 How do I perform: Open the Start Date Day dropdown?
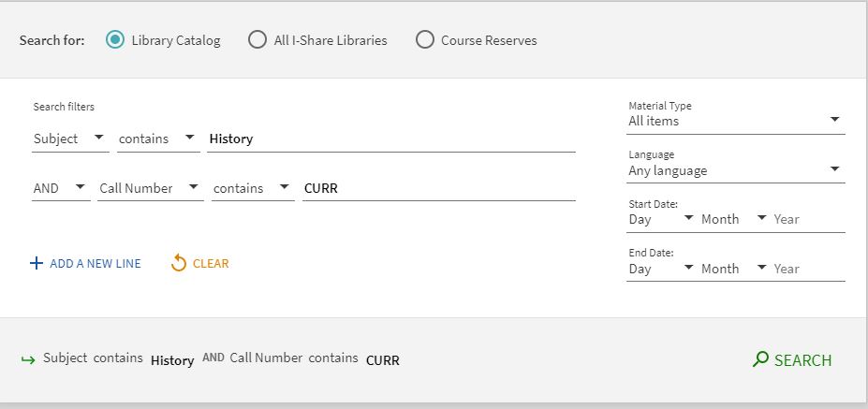660,219
